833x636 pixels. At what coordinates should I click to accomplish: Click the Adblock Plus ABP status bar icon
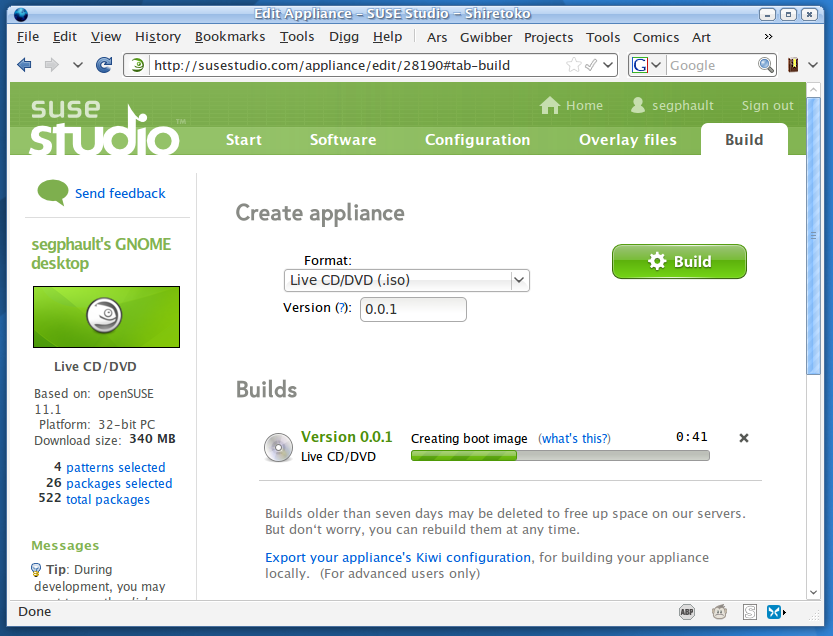click(687, 612)
